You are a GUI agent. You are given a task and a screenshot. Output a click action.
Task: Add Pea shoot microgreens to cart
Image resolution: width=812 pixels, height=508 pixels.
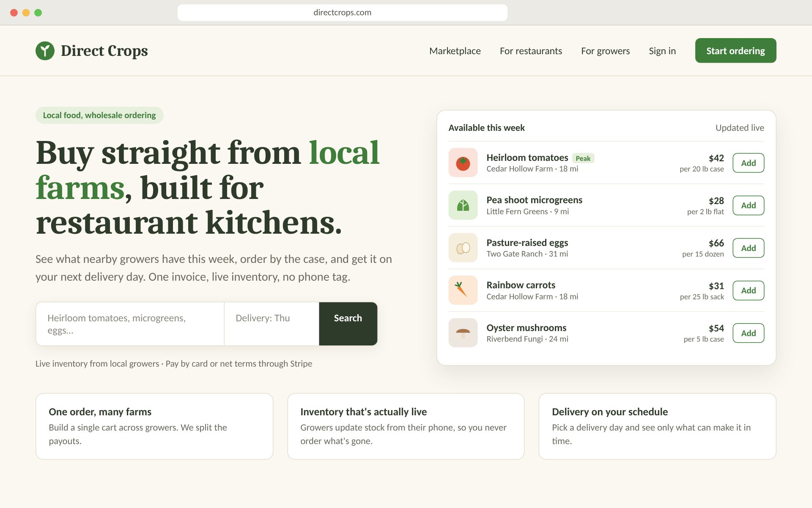point(748,205)
